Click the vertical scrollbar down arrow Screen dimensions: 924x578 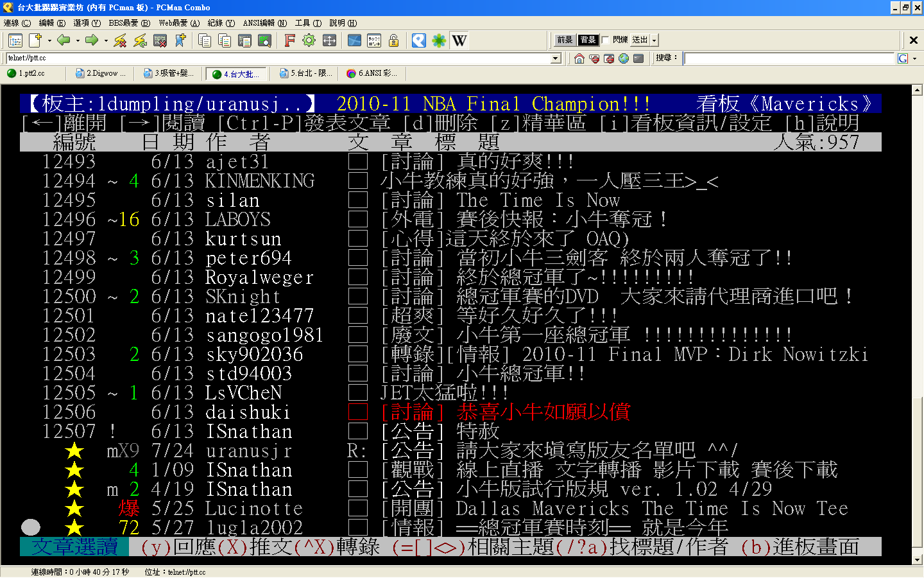pyautogui.click(x=918, y=560)
